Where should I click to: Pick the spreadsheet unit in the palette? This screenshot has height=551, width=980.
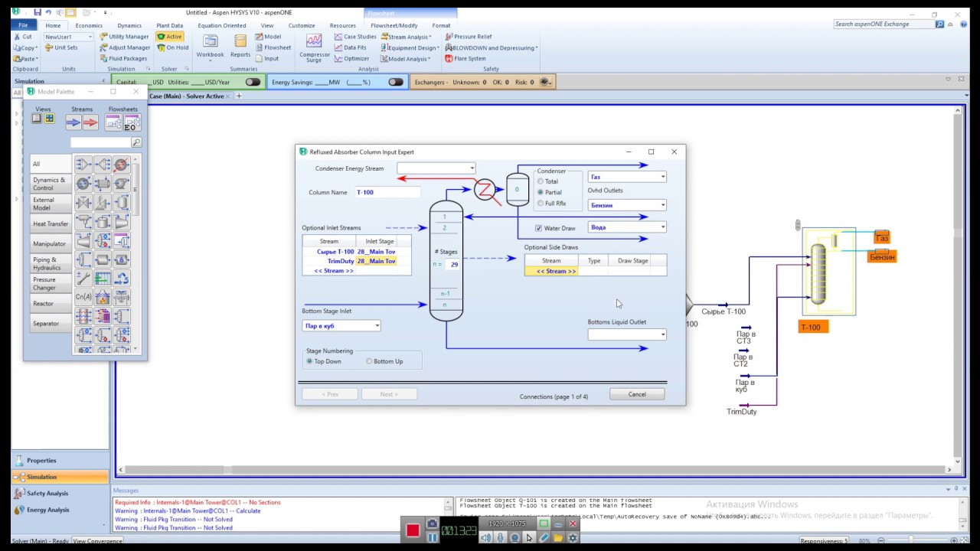(103, 279)
